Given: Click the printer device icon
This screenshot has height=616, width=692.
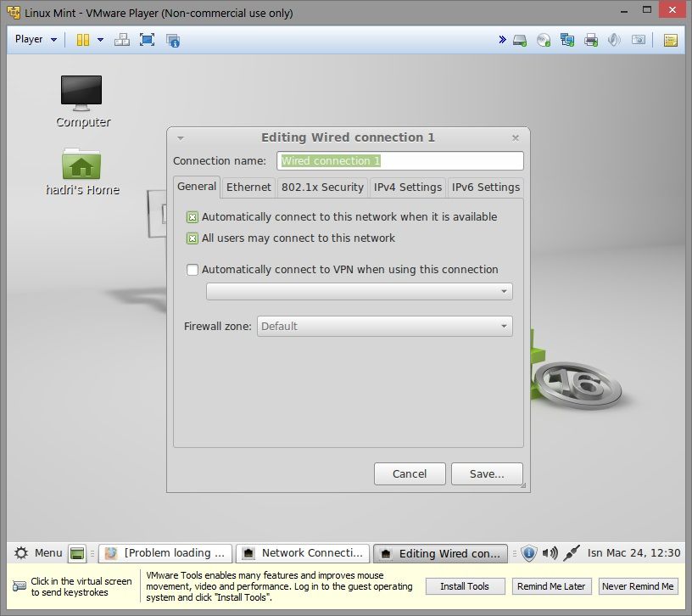Looking at the screenshot, I should click(591, 40).
